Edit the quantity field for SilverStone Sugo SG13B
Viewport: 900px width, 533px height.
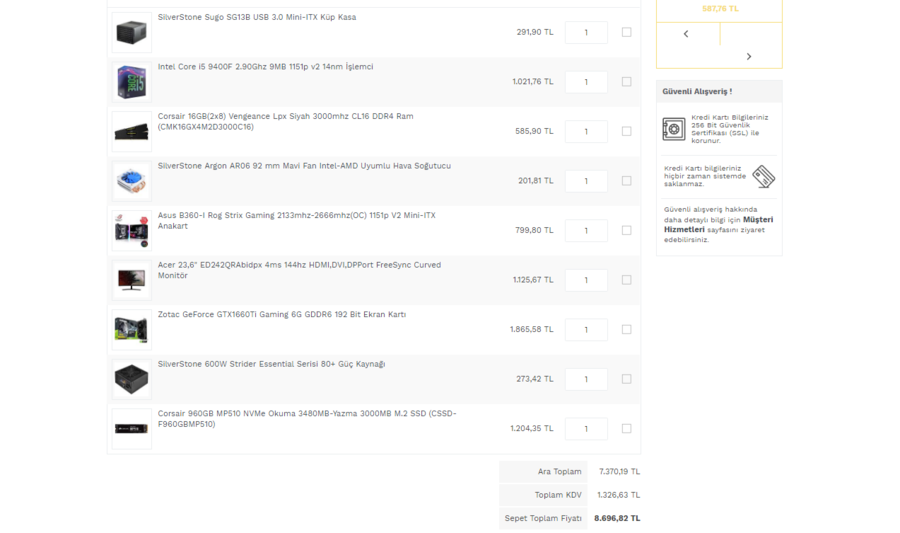click(x=586, y=32)
